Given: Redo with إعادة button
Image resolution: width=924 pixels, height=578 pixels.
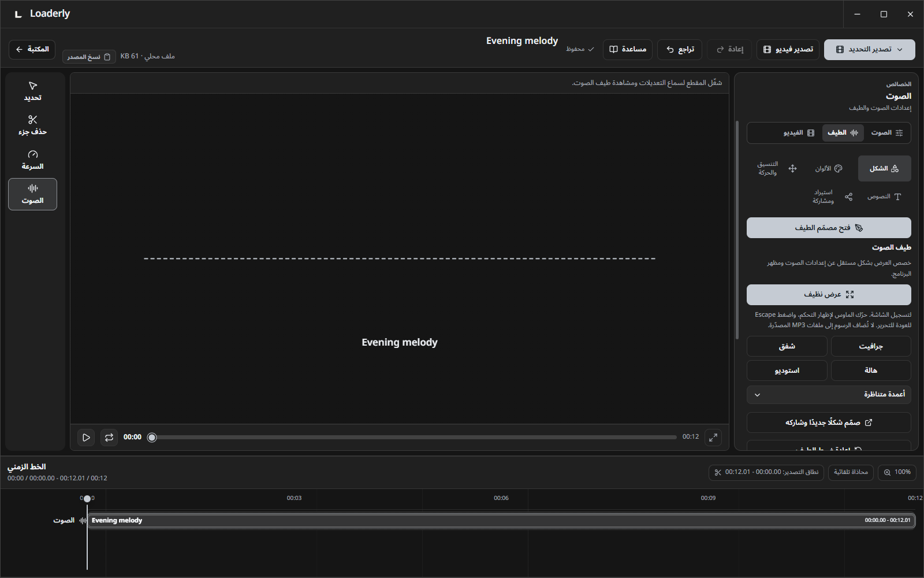Looking at the screenshot, I should pos(729,49).
